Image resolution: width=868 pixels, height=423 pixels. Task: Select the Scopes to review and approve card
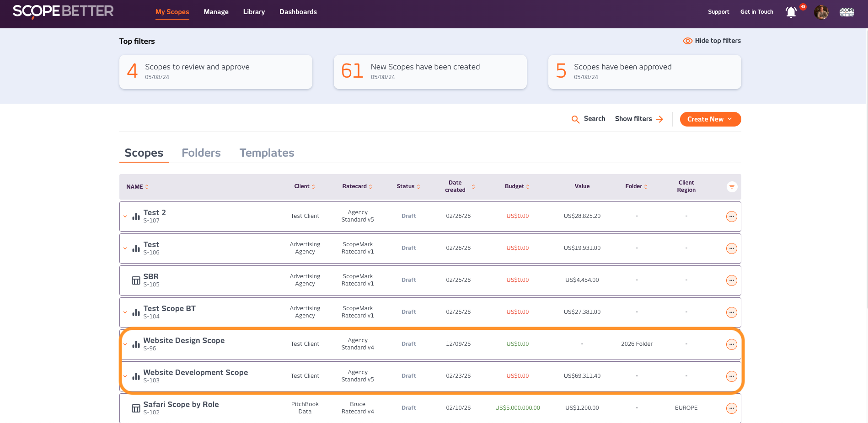(216, 72)
